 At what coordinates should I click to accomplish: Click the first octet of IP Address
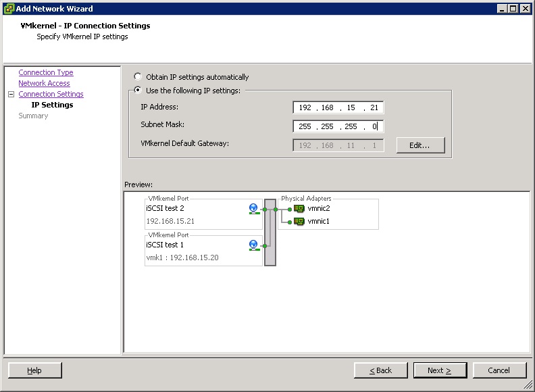point(305,107)
